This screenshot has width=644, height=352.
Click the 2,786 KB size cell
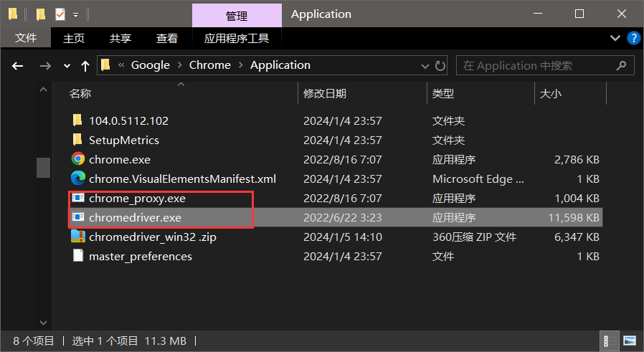[x=577, y=159]
